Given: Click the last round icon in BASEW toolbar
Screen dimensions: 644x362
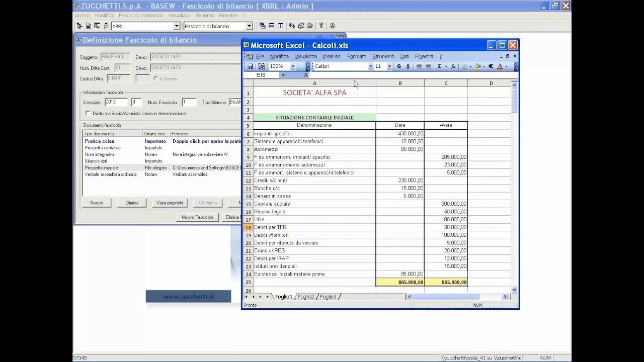Looking at the screenshot, I should (333, 26).
